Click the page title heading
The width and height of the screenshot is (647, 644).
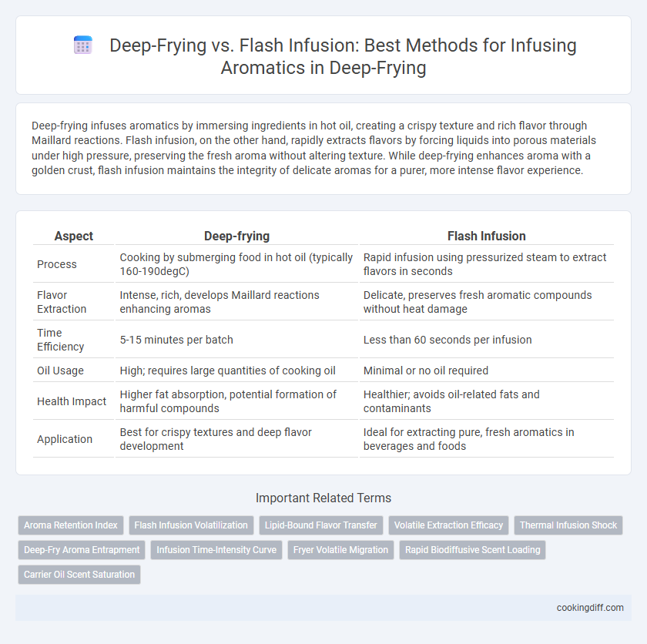[343, 56]
